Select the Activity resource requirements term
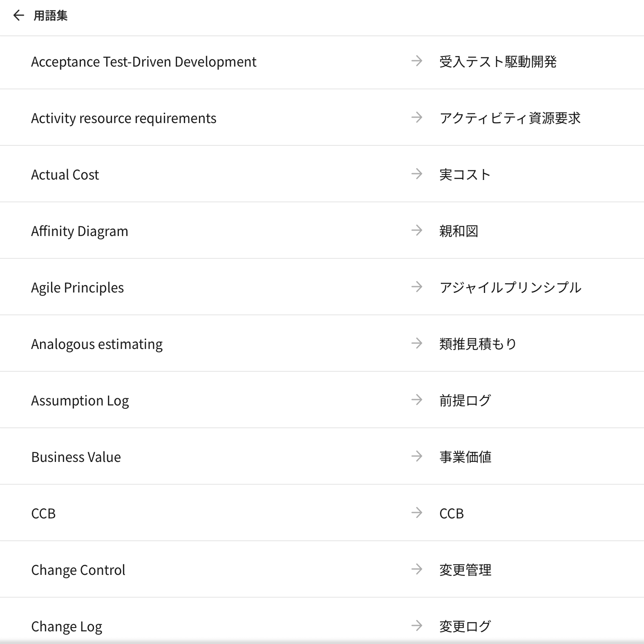This screenshot has width=644, height=644. pos(123,118)
